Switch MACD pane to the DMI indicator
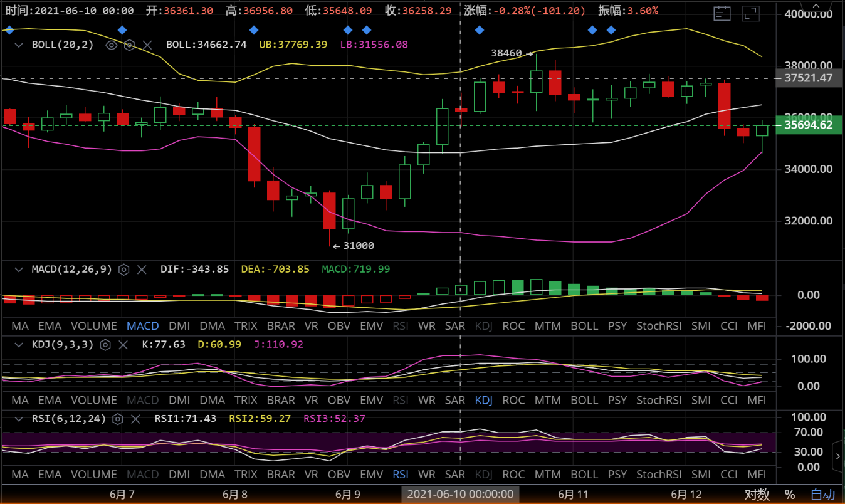The image size is (845, 504). [179, 326]
